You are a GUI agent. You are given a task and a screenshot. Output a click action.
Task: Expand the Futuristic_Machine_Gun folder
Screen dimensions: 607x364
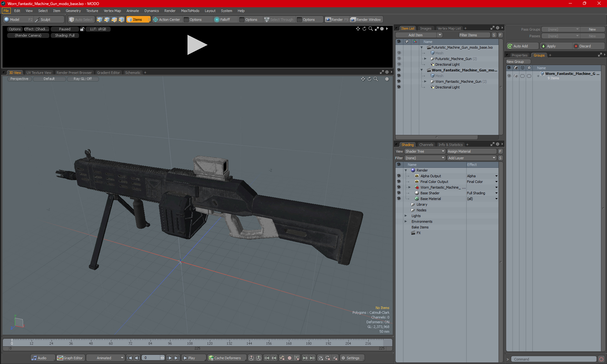pyautogui.click(x=425, y=59)
